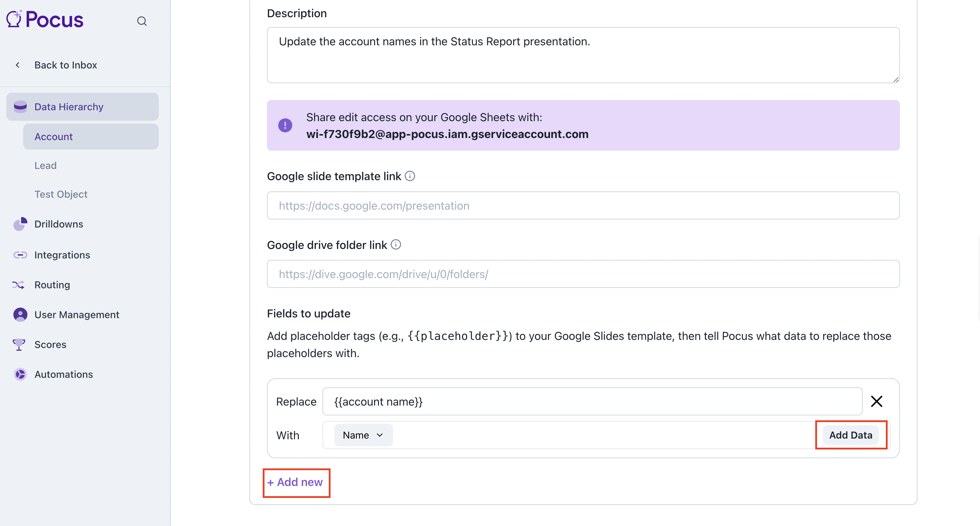980x526 pixels.
Task: Go to Routing in the sidebar
Action: (x=52, y=285)
